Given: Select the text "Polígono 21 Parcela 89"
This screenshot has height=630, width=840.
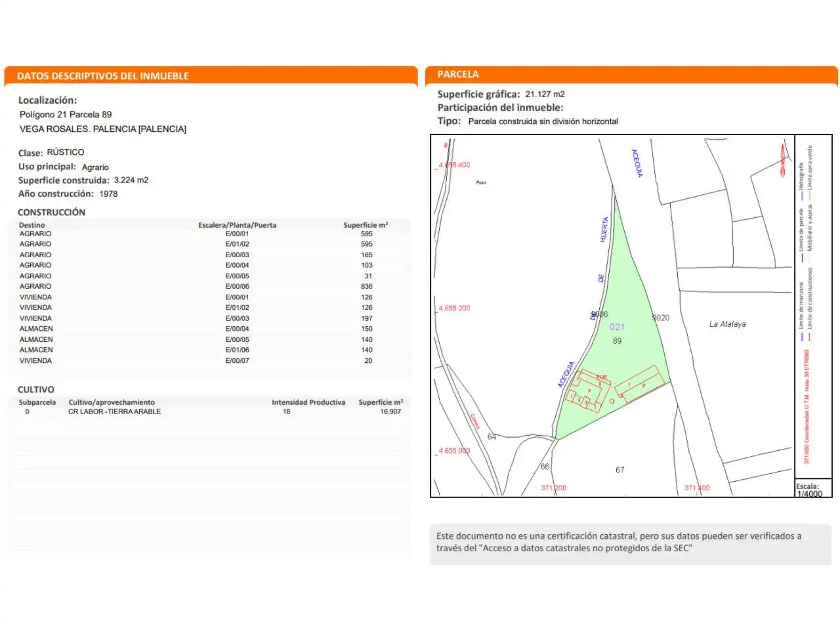Looking at the screenshot, I should coord(66,114).
